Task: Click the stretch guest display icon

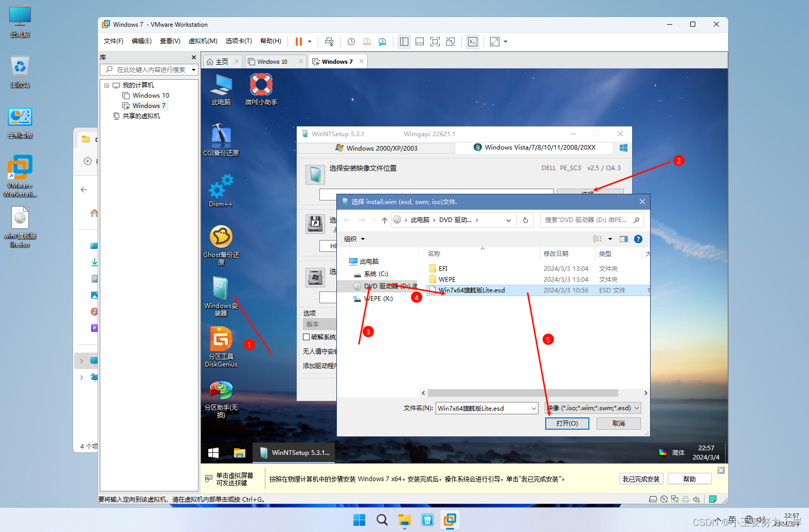Action: tap(495, 42)
